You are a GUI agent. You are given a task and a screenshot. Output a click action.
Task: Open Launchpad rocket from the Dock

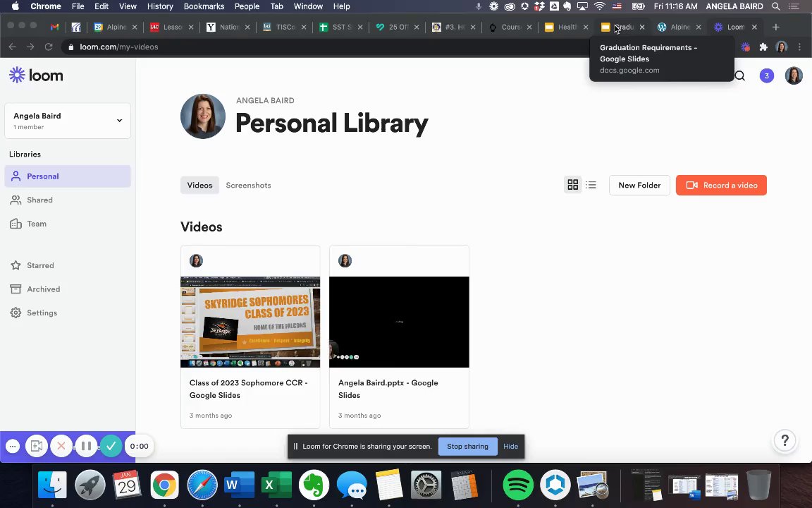[x=90, y=485]
